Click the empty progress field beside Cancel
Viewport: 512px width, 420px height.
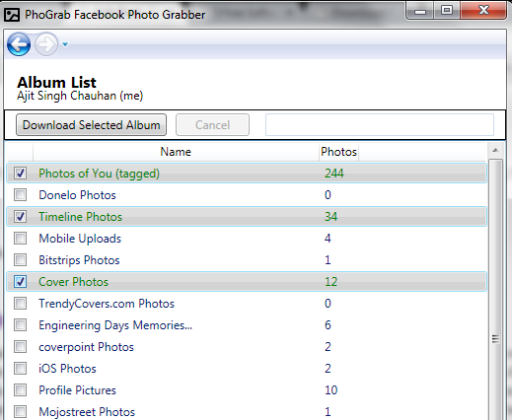380,125
